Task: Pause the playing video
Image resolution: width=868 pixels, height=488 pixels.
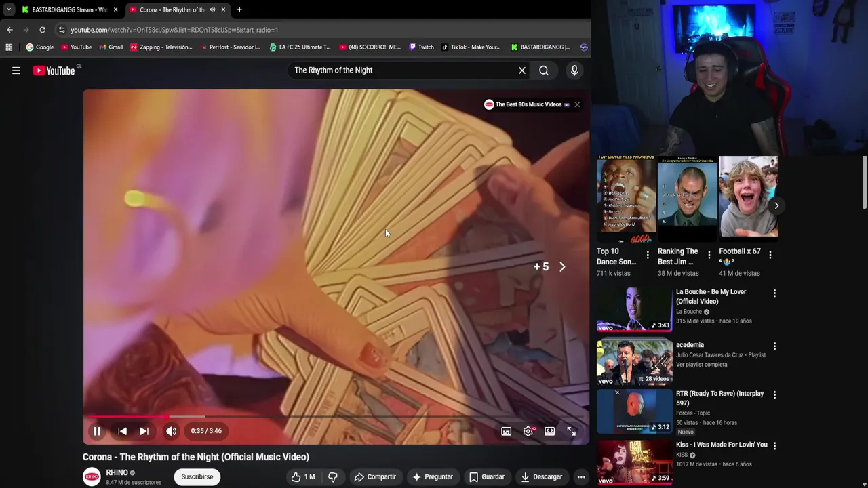Action: pyautogui.click(x=97, y=431)
